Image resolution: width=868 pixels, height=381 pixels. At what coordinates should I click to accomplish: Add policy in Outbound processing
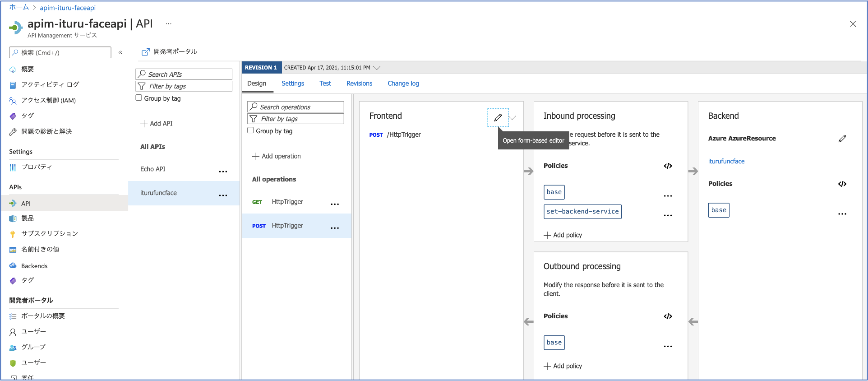(563, 366)
